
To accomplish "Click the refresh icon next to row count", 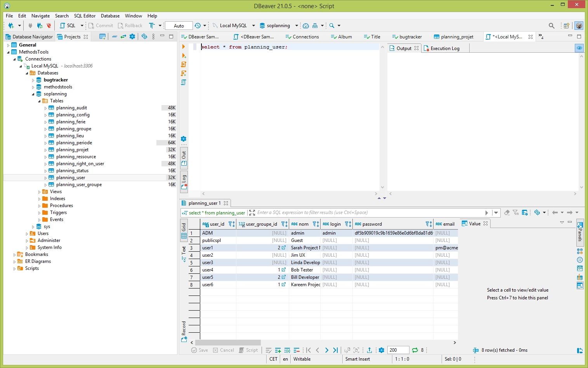I will (x=415, y=350).
